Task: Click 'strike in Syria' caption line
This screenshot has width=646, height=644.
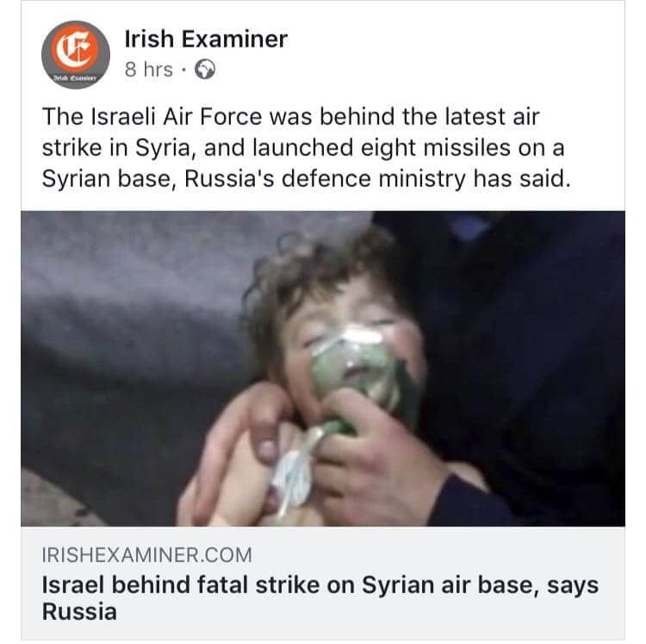Action: click(x=115, y=147)
